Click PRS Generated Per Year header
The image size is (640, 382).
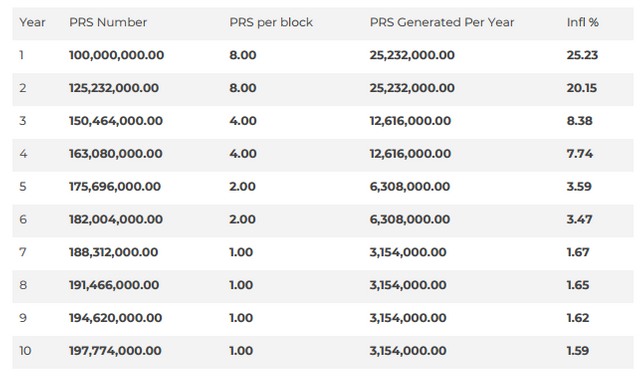coord(442,22)
